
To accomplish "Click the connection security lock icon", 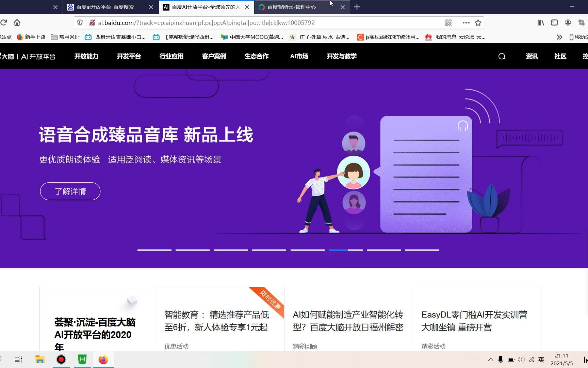I will pyautogui.click(x=92, y=22).
